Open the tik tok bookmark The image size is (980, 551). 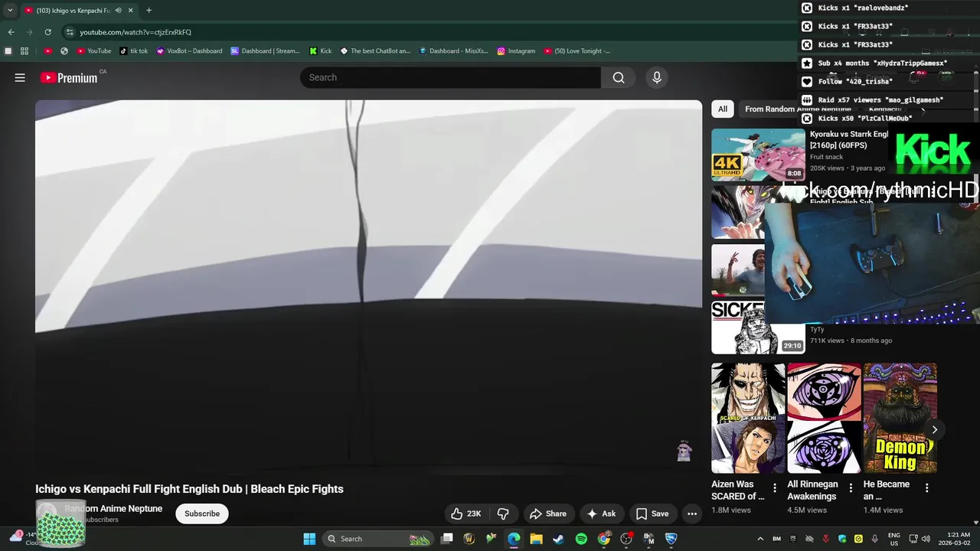[134, 51]
